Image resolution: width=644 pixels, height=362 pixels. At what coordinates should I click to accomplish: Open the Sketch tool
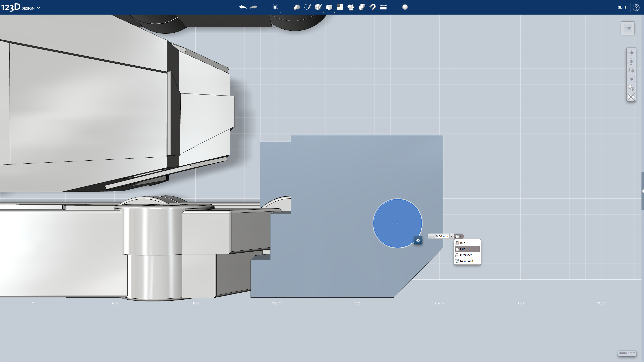308,7
